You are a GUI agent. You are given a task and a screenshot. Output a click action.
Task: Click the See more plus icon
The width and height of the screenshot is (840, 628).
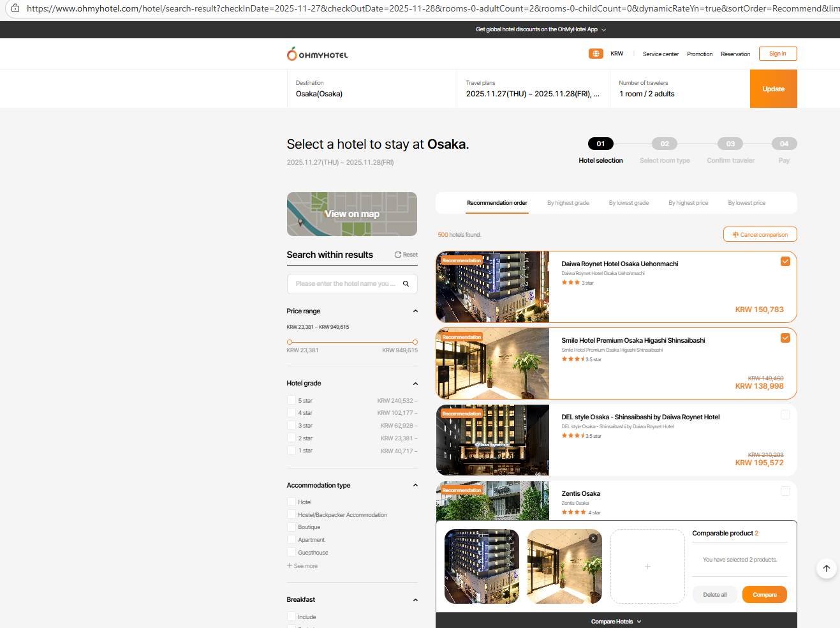coord(290,566)
